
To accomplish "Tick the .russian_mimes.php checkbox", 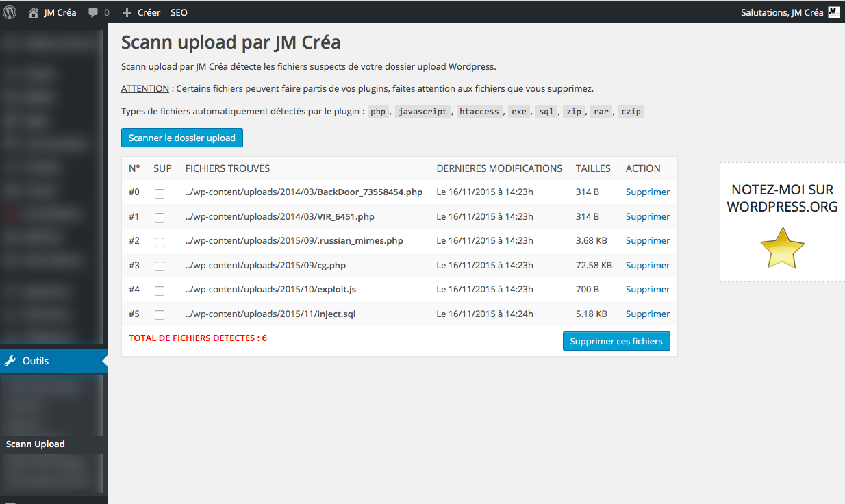I will tap(160, 242).
